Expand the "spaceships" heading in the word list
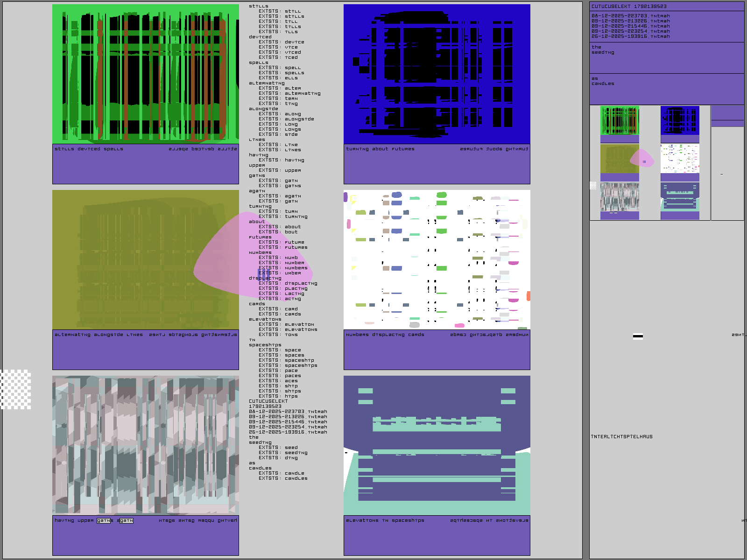Viewport: 747px width, 560px height. pyautogui.click(x=265, y=345)
